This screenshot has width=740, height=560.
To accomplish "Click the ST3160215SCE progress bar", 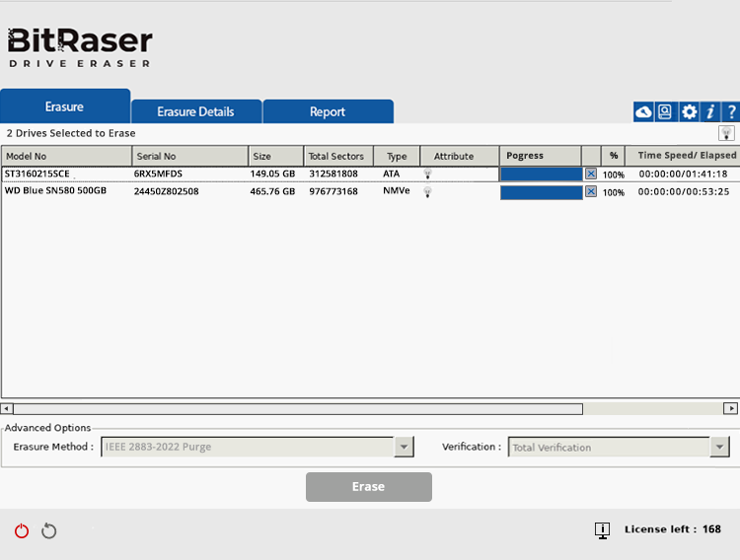I will 541,174.
